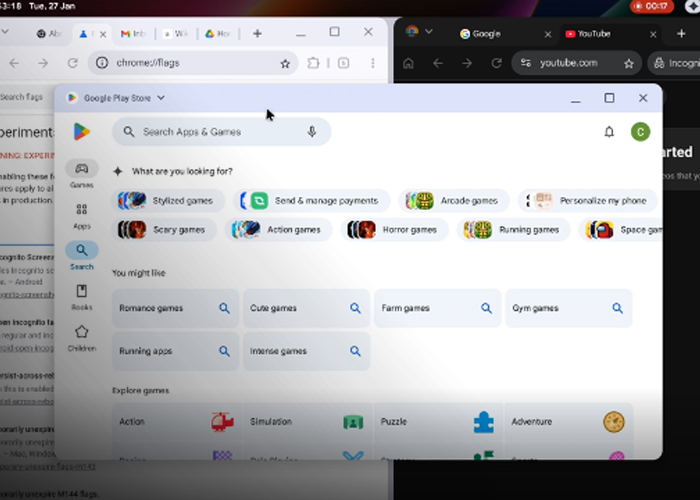
Task: Open Adventure games category card
Action: pos(569,422)
